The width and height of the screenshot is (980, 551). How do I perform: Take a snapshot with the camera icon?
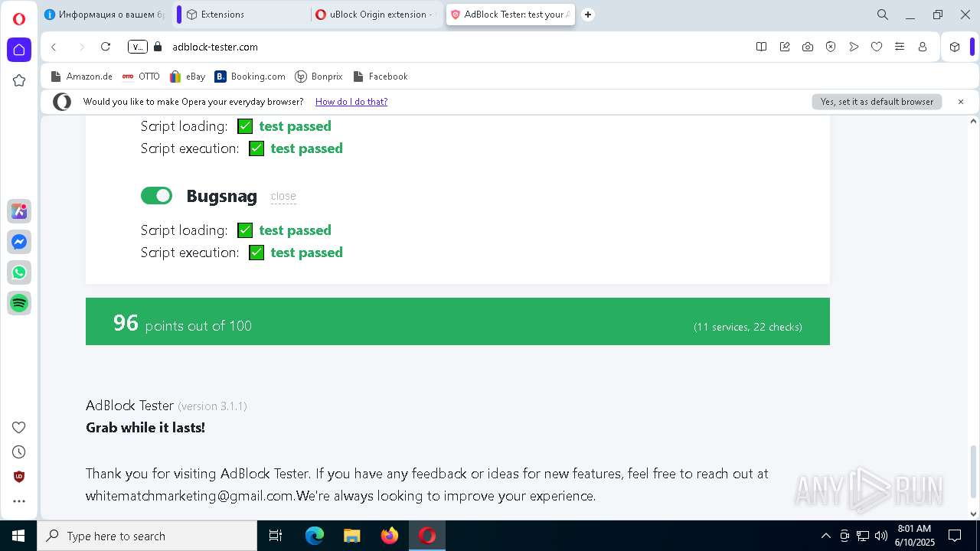coord(808,47)
